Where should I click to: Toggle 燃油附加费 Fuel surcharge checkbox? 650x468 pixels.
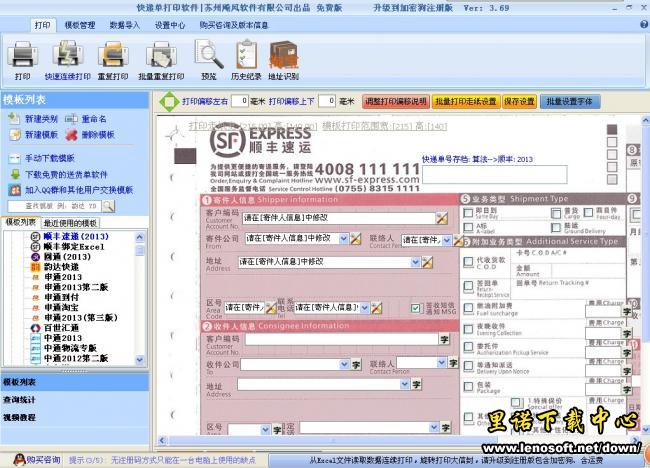click(468, 308)
